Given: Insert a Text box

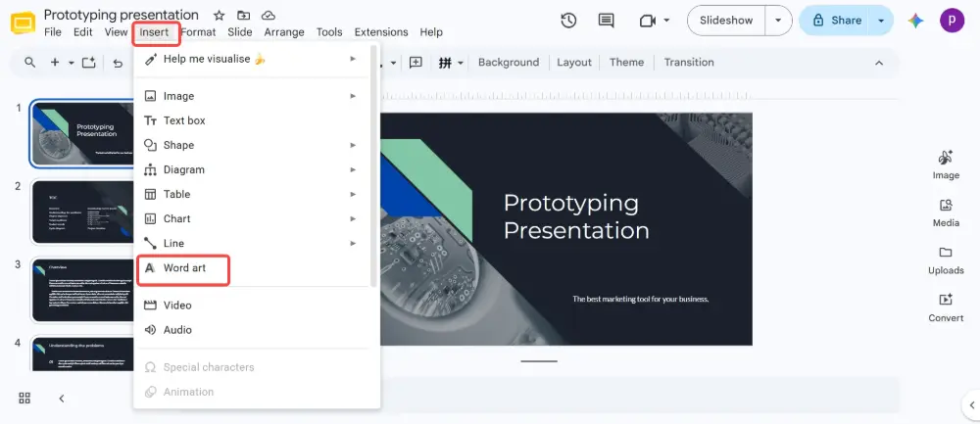Looking at the screenshot, I should point(252,120).
